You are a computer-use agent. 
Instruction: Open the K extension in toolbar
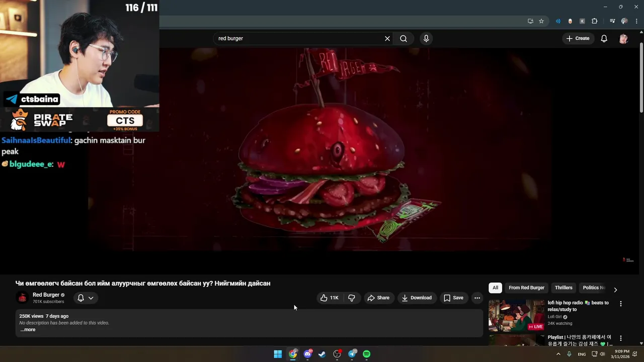582,21
